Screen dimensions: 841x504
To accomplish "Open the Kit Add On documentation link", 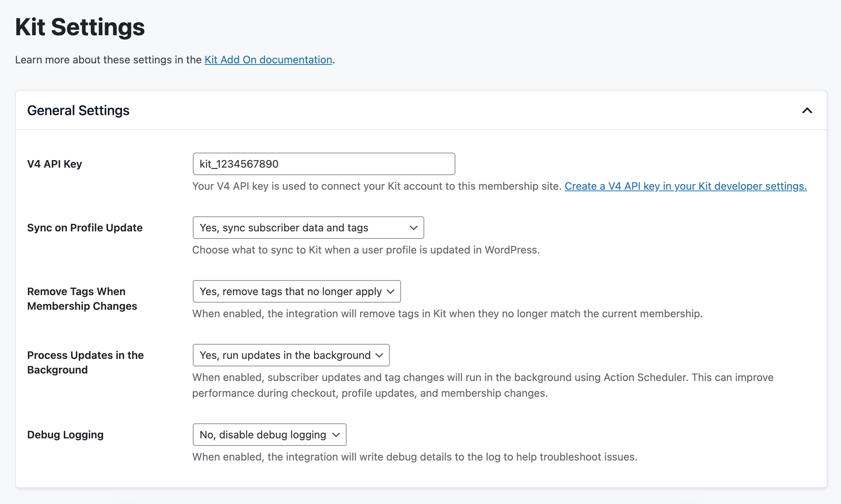I will point(268,60).
